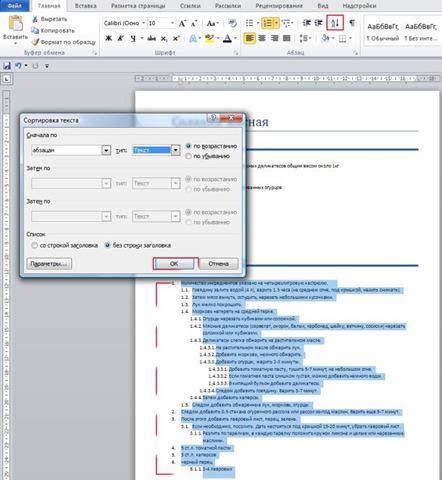Open the font name Calibri dropdown
442x480 pixels.
tap(144, 23)
